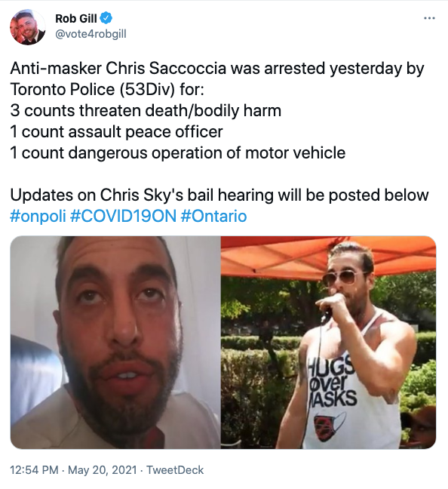Click the Rob Gill display name
This screenshot has height=489, width=448.
(x=76, y=18)
